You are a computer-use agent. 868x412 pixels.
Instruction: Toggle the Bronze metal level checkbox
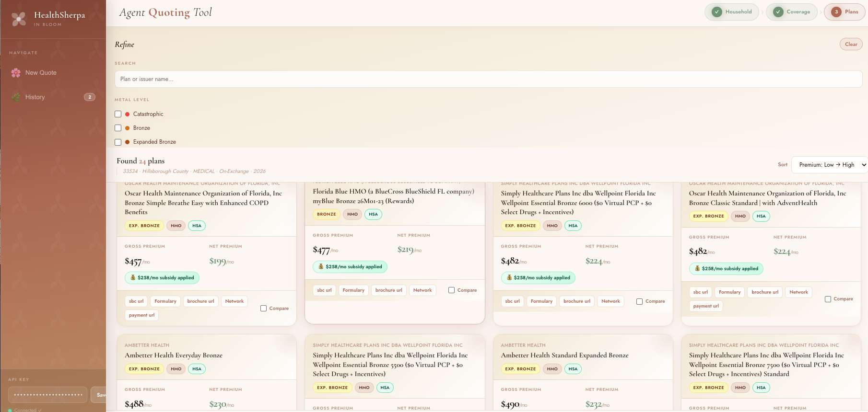pos(118,128)
